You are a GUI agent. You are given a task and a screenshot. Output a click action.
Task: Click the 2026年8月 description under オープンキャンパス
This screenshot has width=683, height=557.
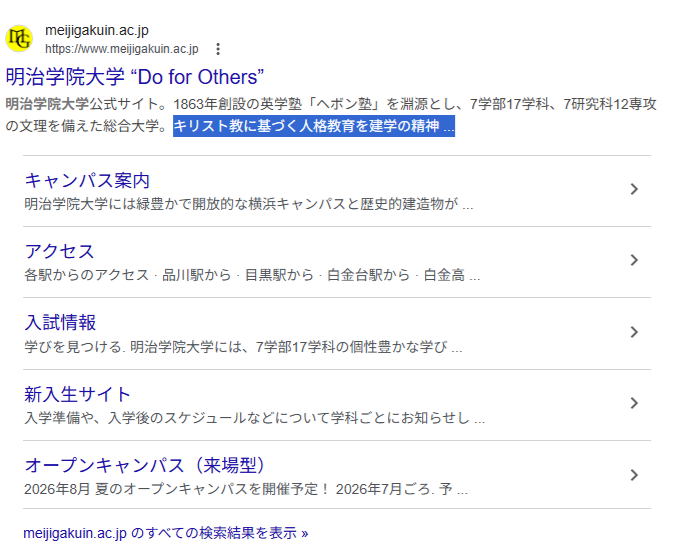pyautogui.click(x=245, y=489)
